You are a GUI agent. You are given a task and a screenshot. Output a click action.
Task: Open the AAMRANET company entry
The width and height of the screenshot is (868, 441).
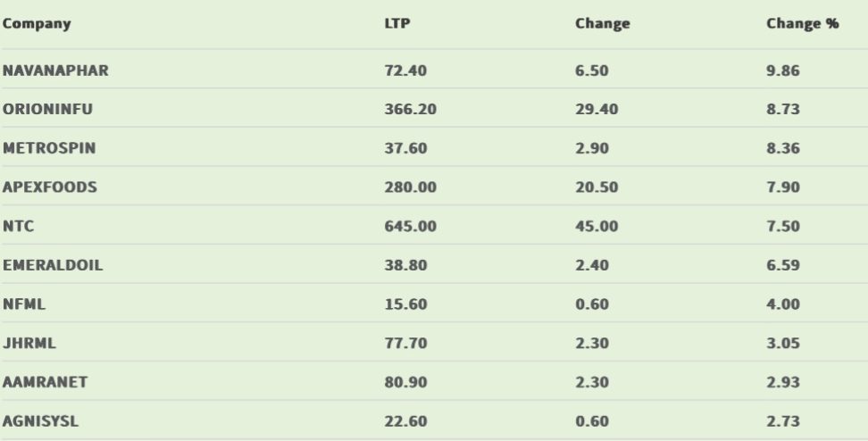click(46, 382)
